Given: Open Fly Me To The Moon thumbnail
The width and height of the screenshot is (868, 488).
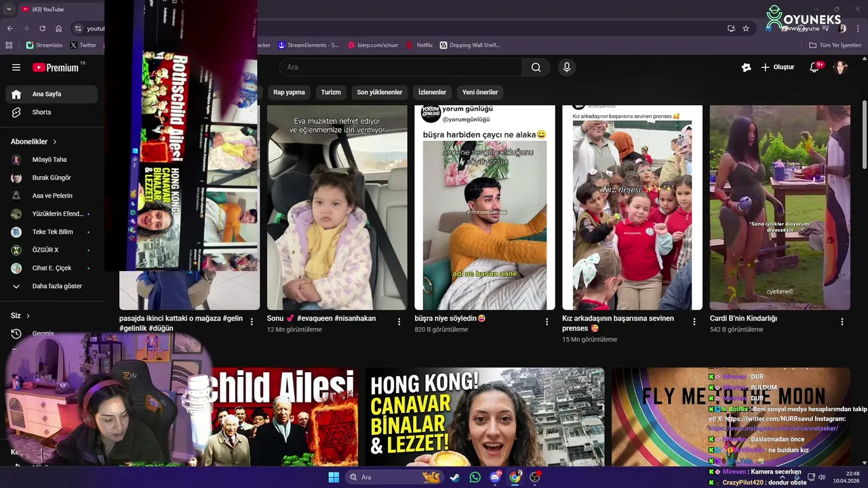Looking at the screenshot, I should pyautogui.click(x=731, y=417).
